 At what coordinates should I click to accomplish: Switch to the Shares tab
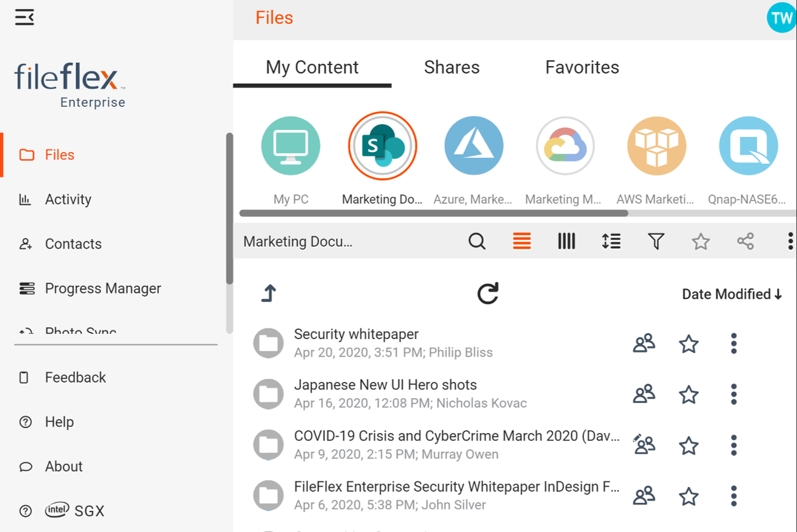(452, 67)
